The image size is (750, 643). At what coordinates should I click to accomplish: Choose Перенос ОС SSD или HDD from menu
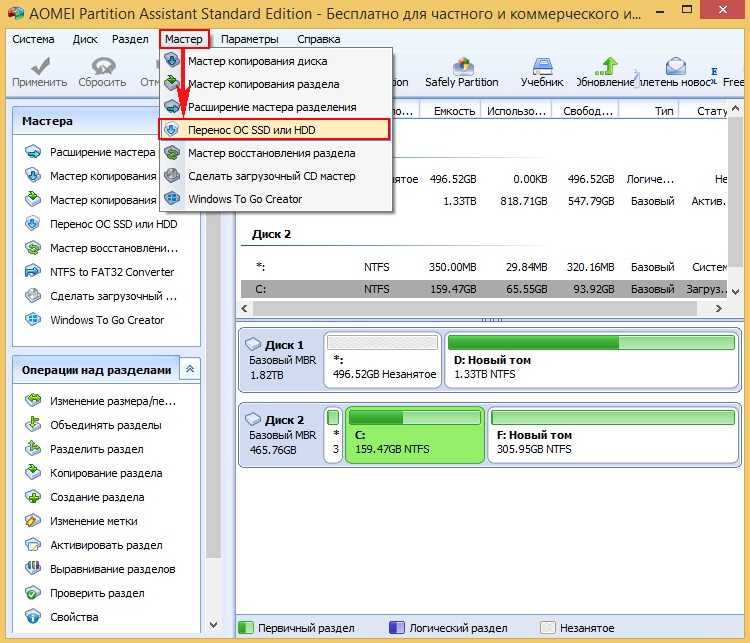[x=273, y=130]
